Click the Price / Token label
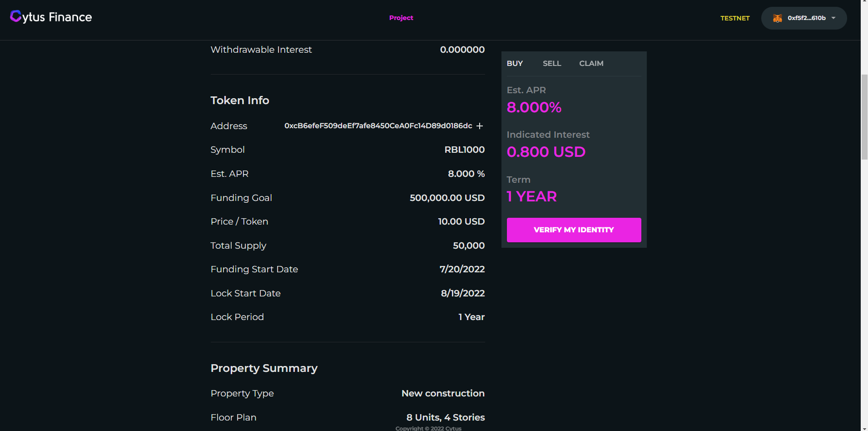 tap(239, 221)
